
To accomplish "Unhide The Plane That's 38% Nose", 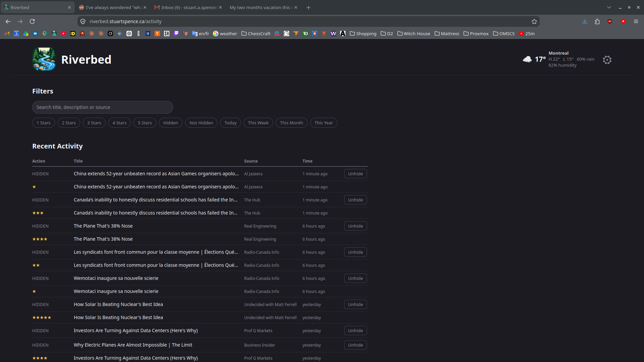I will point(356,226).
